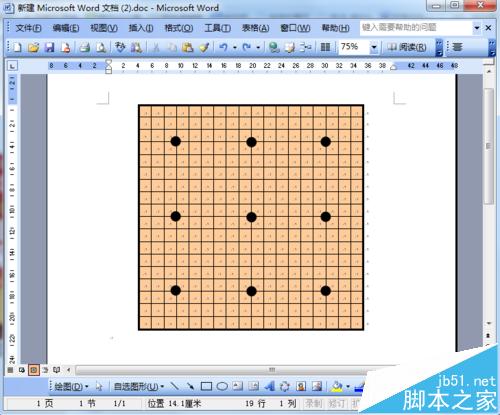Open the 格式(O) Format menu
Viewport: 500px width, 415px height.
(179, 28)
